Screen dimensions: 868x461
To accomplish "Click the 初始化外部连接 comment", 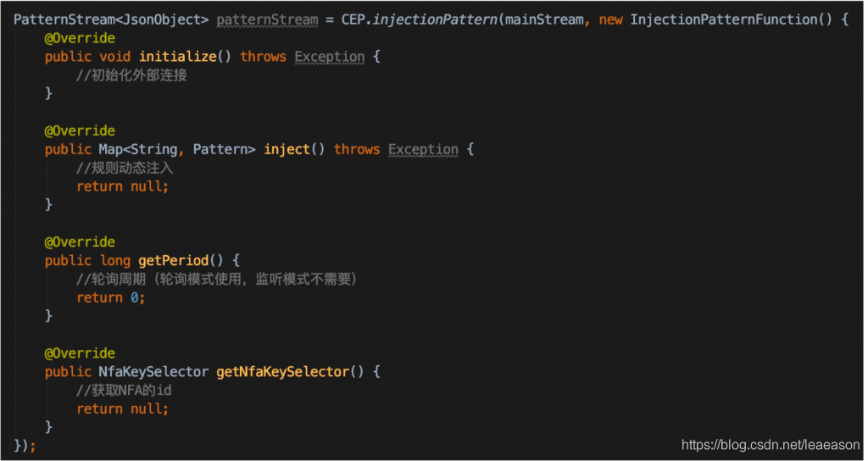I will pyautogui.click(x=131, y=75).
